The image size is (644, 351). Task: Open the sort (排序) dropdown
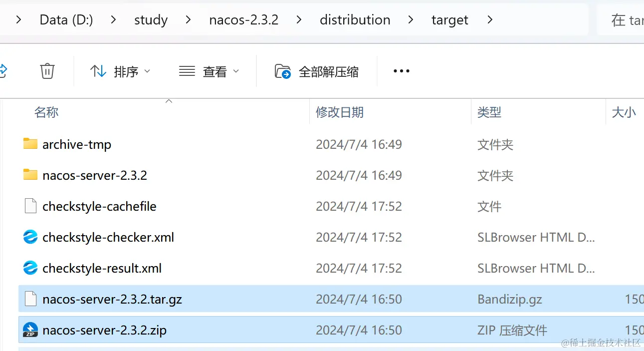pyautogui.click(x=120, y=71)
